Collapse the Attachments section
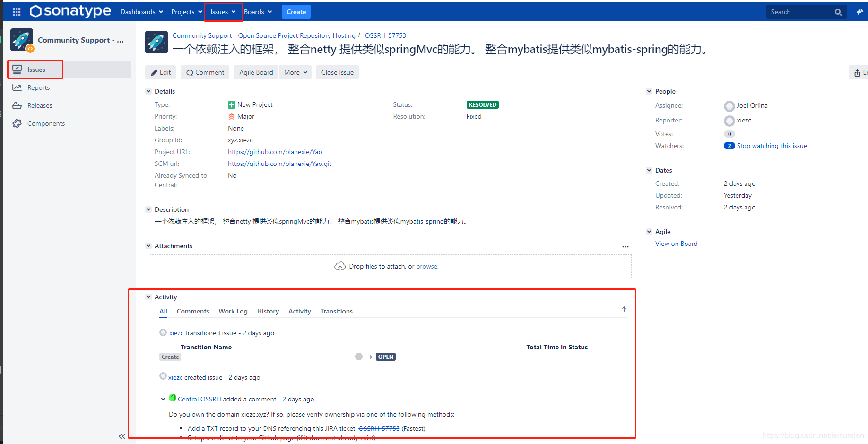This screenshot has height=444, width=868. pos(148,246)
